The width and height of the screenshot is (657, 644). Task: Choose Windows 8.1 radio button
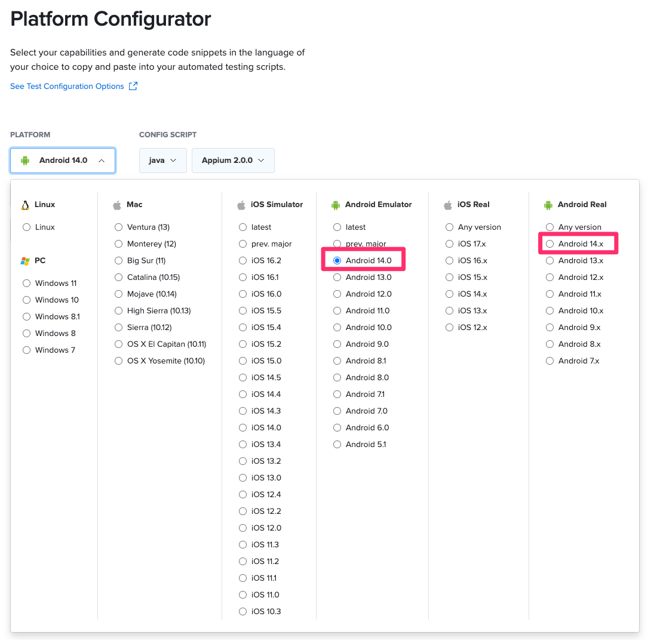tap(27, 316)
